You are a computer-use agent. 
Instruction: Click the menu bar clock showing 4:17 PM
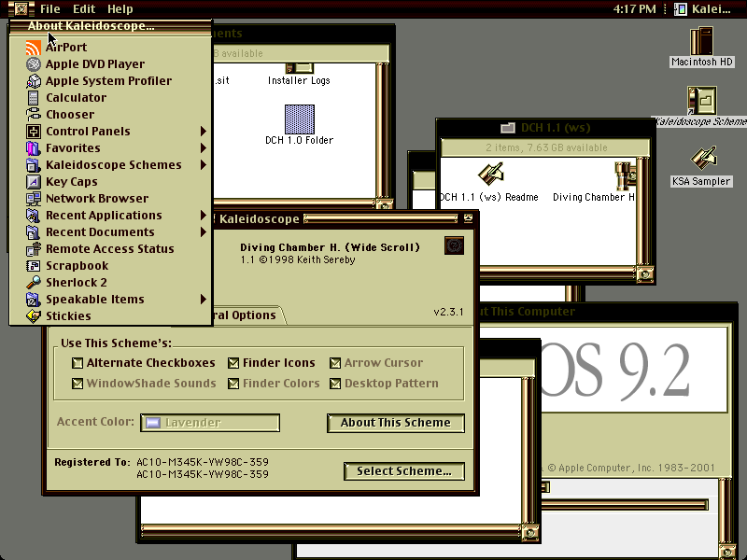[634, 8]
